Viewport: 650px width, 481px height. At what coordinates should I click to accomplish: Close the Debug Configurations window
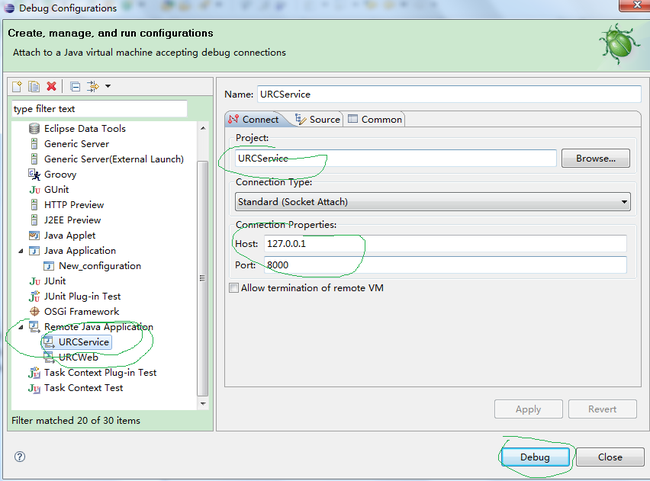[637, 5]
